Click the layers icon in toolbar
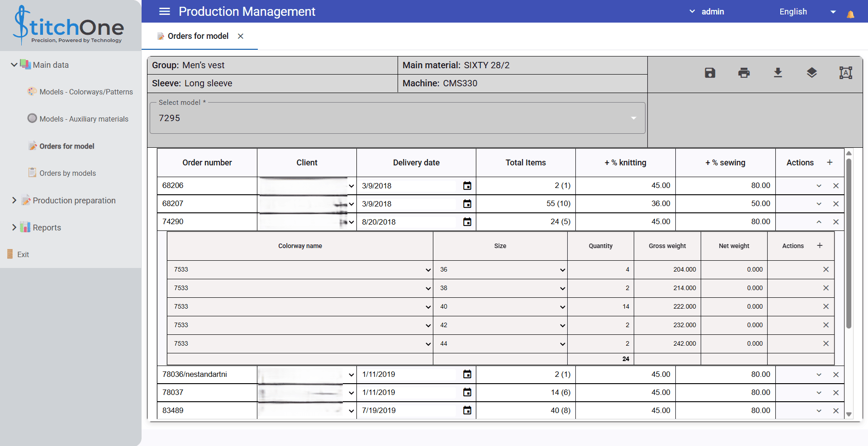Screen dimensions: 868x446 pos(812,72)
